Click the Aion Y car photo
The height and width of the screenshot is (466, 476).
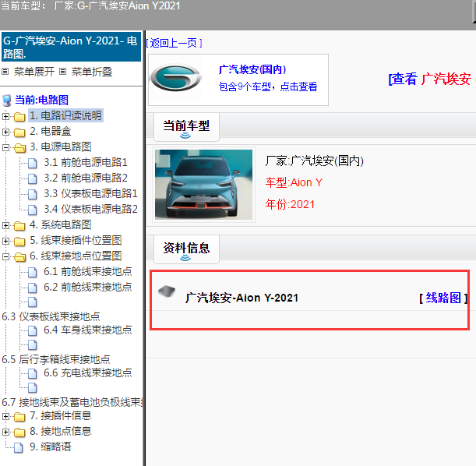click(x=203, y=185)
